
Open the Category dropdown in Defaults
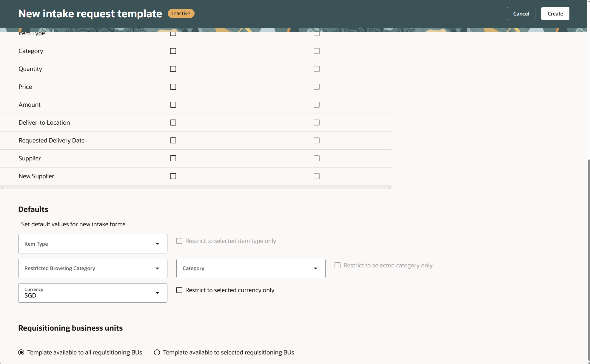(x=251, y=268)
